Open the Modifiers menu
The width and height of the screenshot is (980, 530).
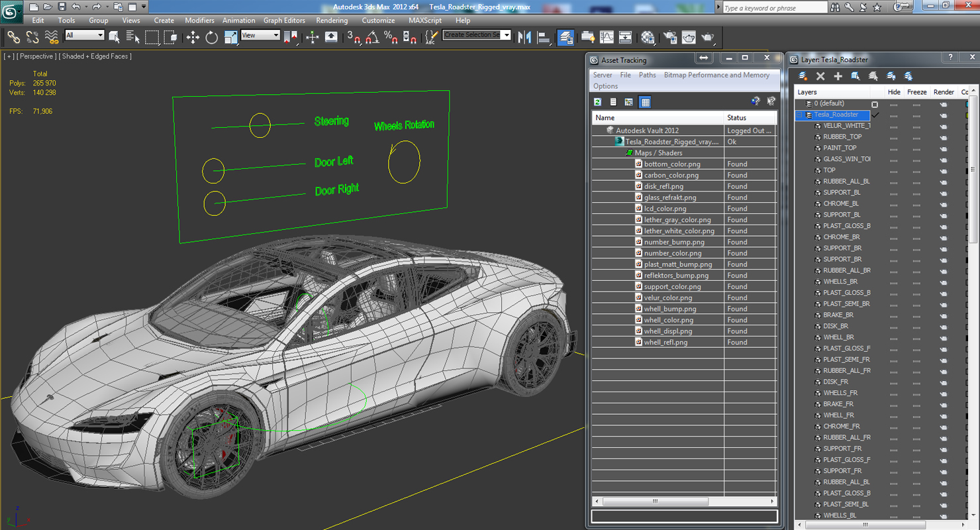point(199,21)
